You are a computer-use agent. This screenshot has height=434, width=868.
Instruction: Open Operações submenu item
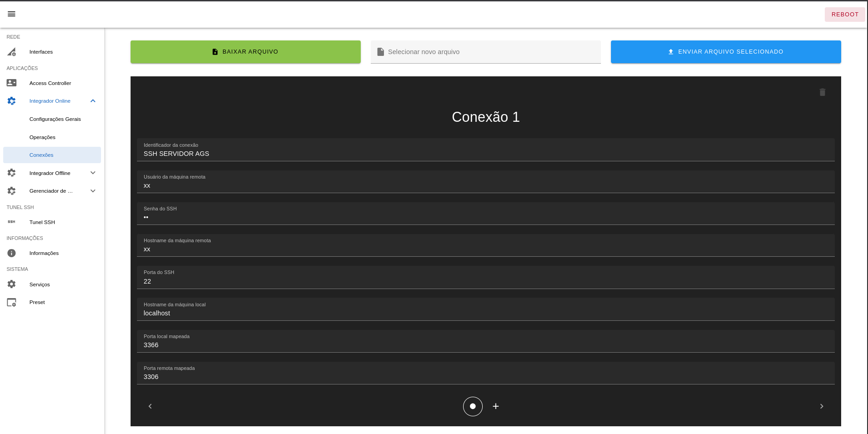pos(42,137)
